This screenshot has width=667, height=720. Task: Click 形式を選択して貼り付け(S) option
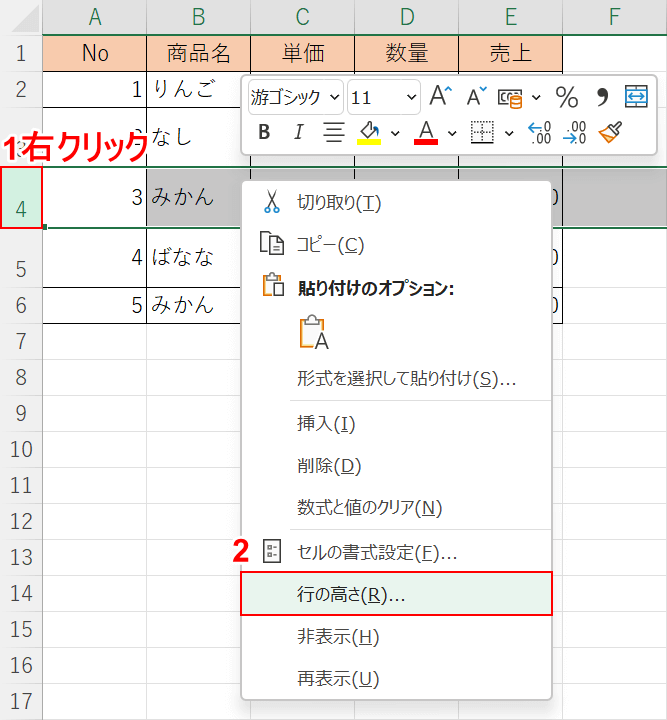coord(406,379)
